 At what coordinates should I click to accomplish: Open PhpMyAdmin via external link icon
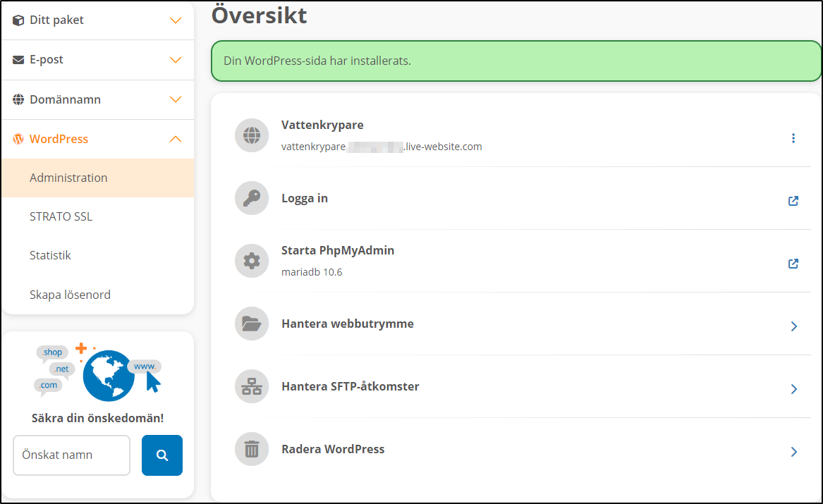[793, 264]
